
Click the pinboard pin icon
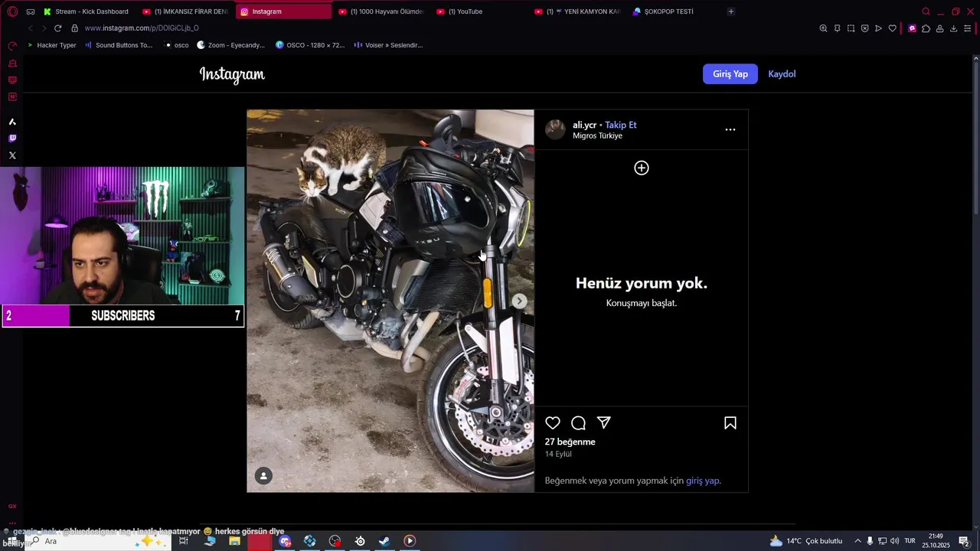click(837, 28)
